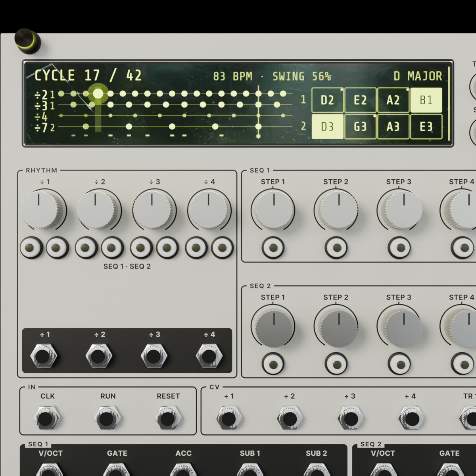The image size is (476, 476).
Task: Toggle SEQ 1 assign button under ÷4 knob
Action: pyautogui.click(x=196, y=248)
